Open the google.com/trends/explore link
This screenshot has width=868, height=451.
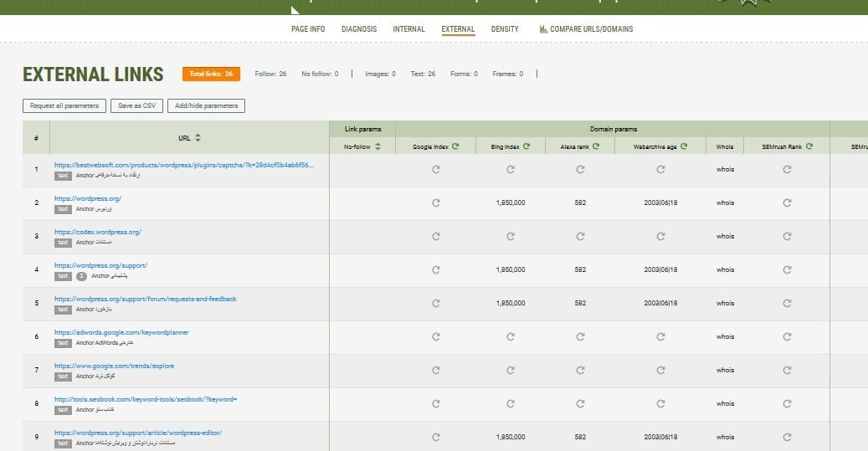(x=114, y=366)
